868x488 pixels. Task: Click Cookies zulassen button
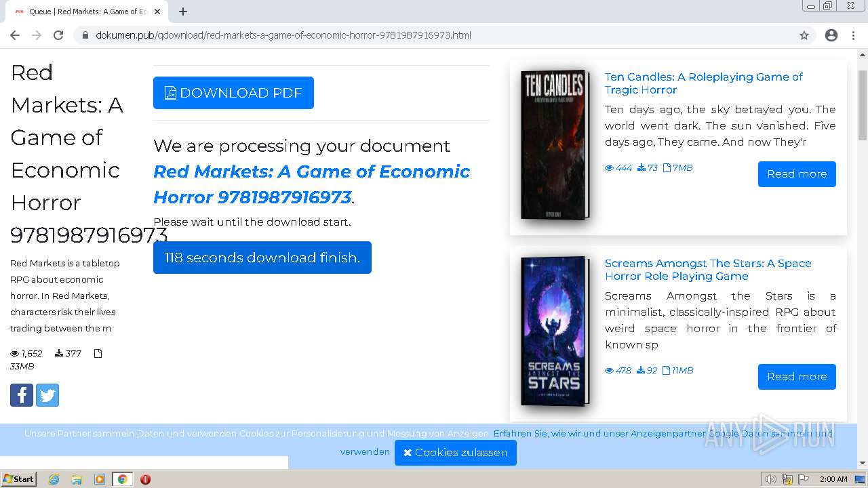[x=456, y=453]
